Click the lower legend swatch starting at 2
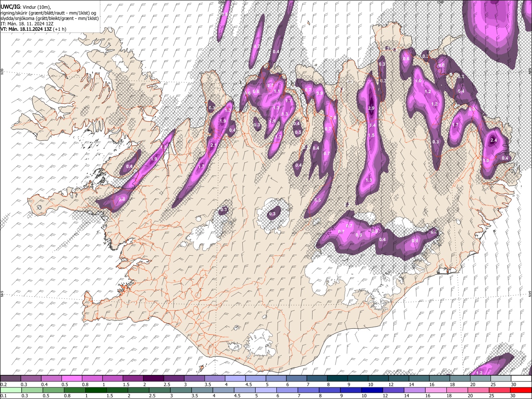The height and width of the screenshot is (399, 532). point(138,390)
